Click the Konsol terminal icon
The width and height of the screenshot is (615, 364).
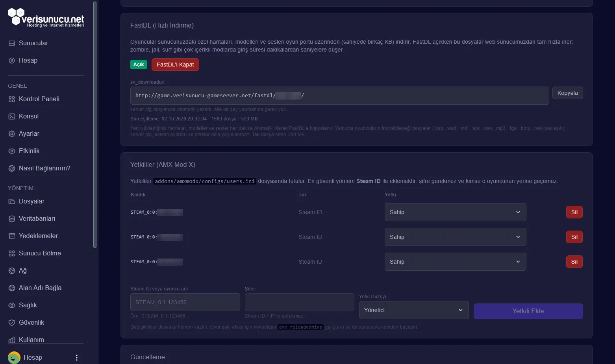(12, 116)
